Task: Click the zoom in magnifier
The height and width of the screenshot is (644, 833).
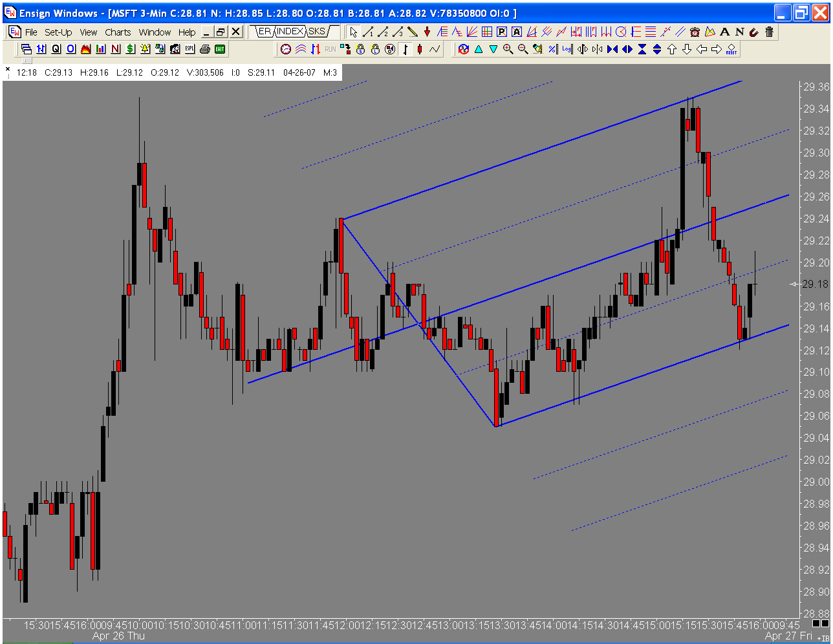Action: (508, 49)
